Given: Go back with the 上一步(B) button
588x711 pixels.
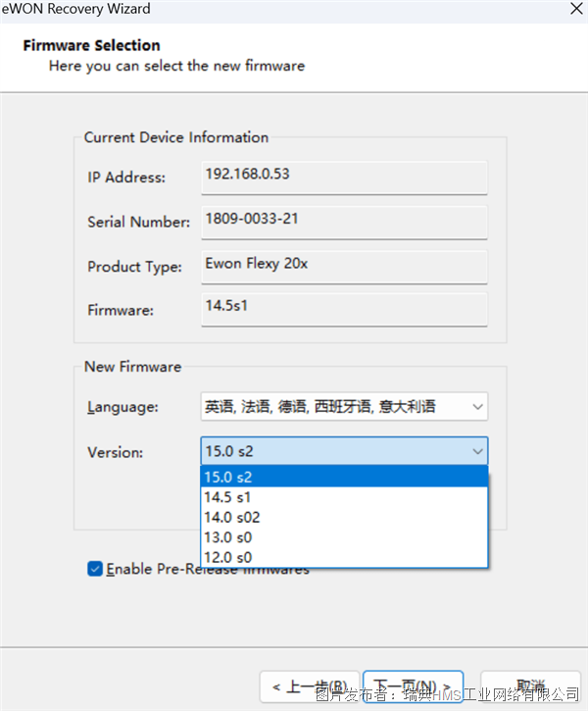Looking at the screenshot, I should click(x=310, y=686).
